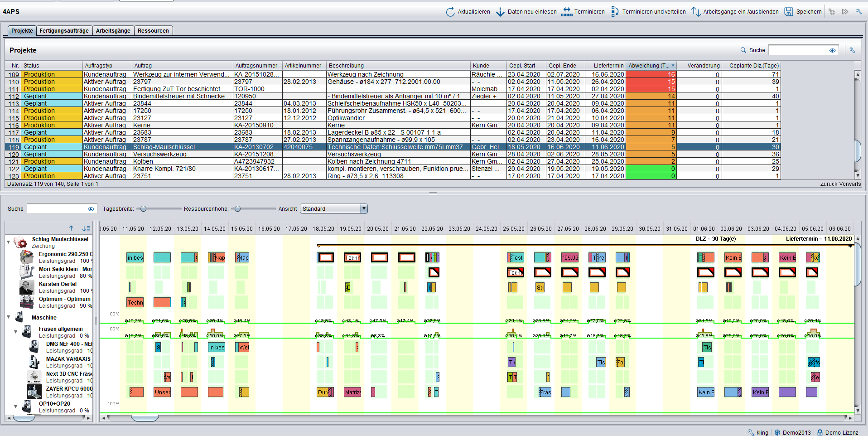Click the ZAYER KPCU 6000 machine thumbnail
868x436 pixels.
click(34, 392)
